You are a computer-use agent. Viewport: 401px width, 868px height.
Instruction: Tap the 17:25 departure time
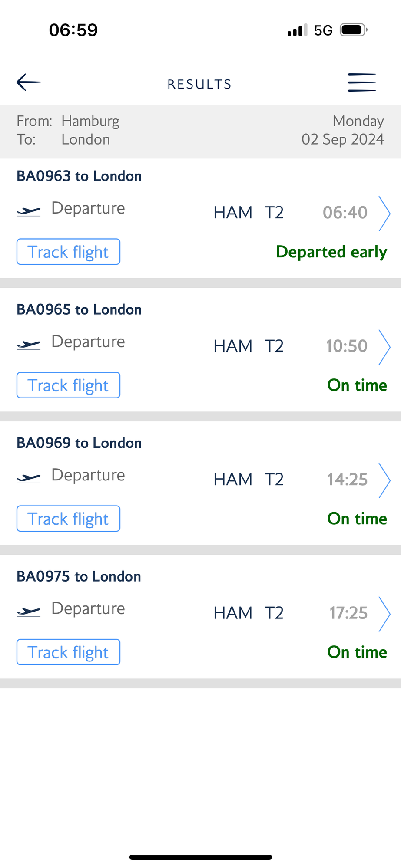pyautogui.click(x=348, y=613)
